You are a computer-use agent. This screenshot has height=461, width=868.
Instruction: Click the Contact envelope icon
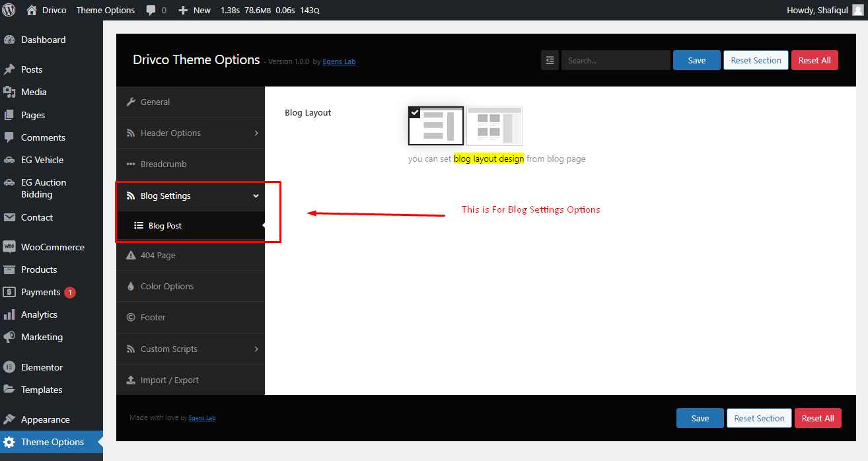(x=9, y=217)
